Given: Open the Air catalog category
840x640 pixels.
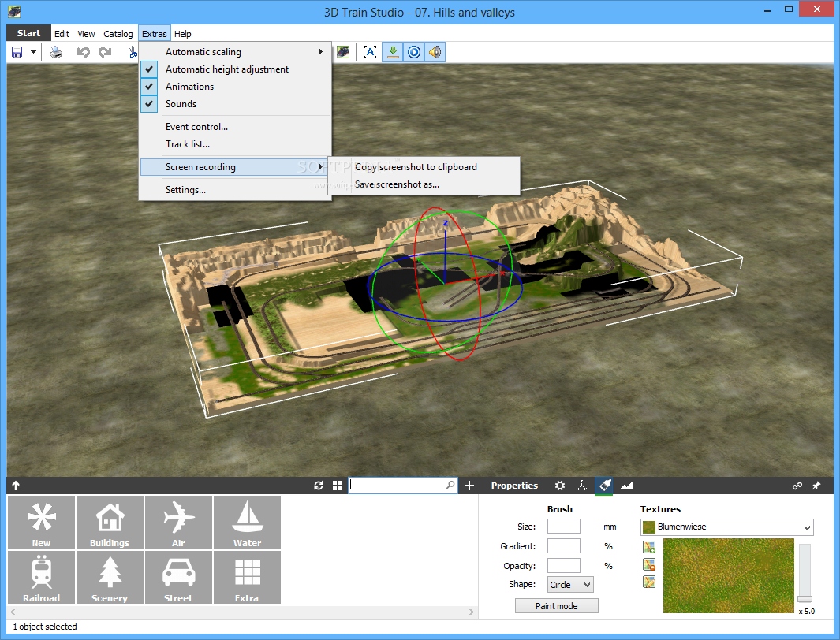Looking at the screenshot, I should pyautogui.click(x=178, y=523).
